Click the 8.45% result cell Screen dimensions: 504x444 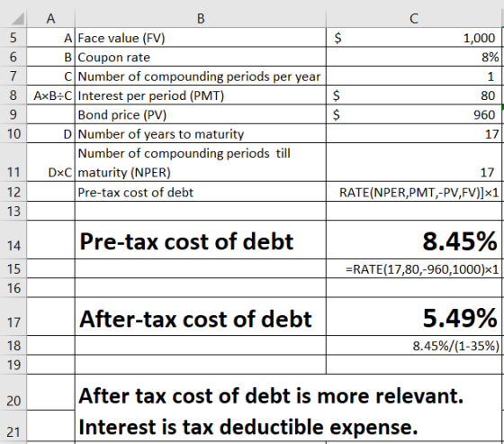coord(414,240)
